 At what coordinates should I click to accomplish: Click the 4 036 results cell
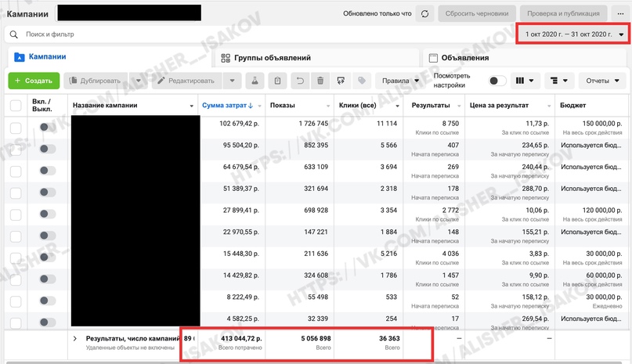(450, 254)
